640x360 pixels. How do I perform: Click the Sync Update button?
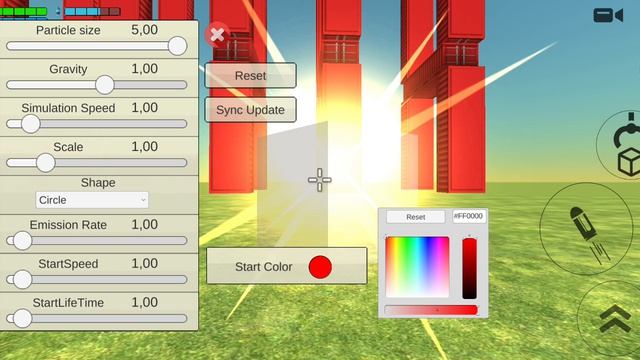point(250,110)
